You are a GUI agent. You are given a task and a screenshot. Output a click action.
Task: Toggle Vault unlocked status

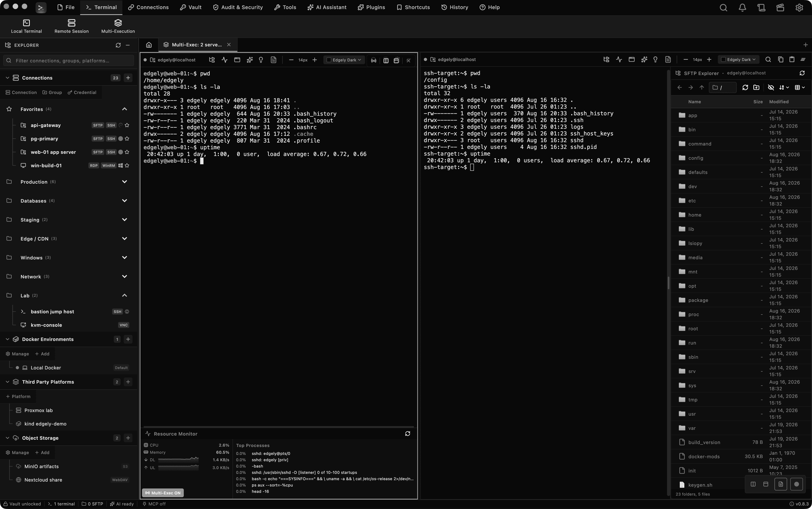tap(22, 504)
